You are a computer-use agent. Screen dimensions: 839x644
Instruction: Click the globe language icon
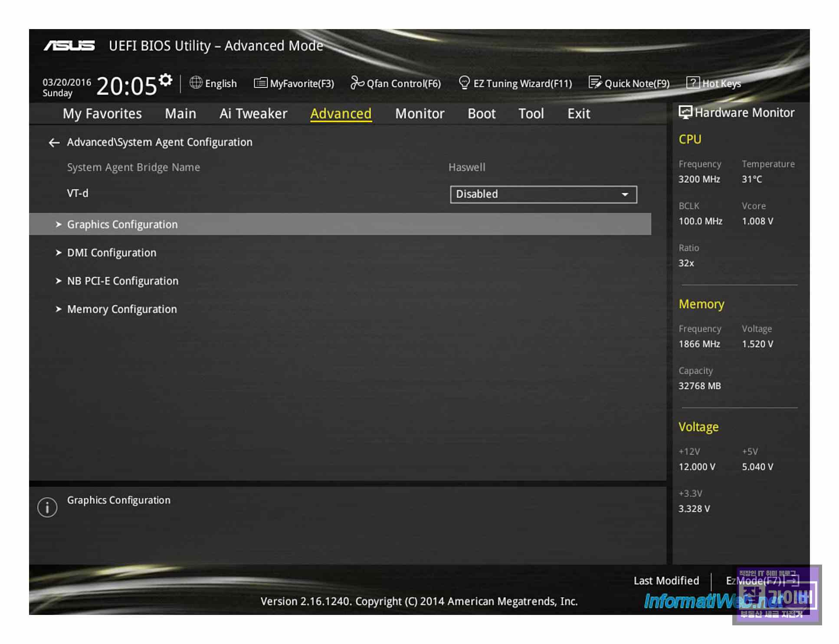(x=196, y=82)
